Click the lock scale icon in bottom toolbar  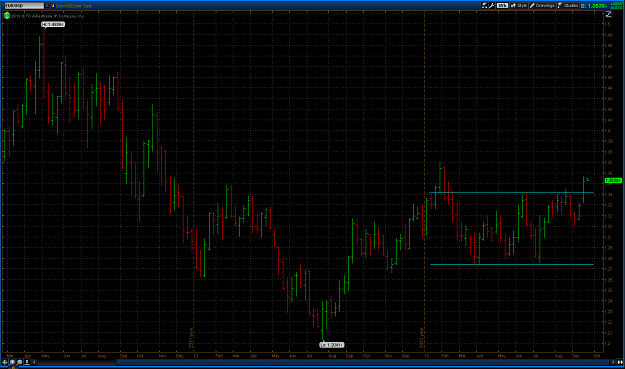[x=27, y=362]
